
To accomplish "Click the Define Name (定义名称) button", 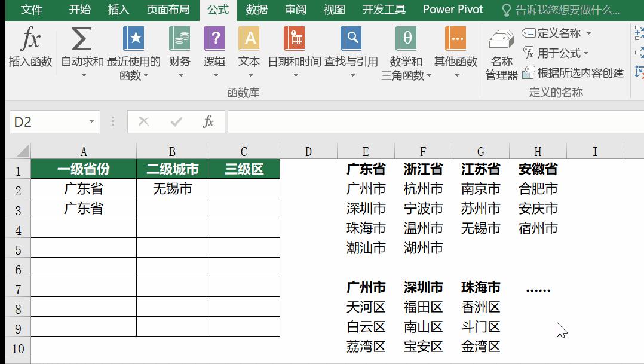I will (551, 33).
